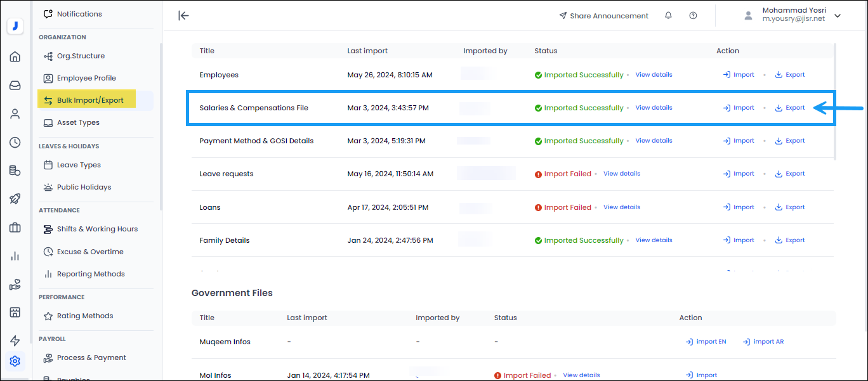Export the Salaries & Compensations File
The height and width of the screenshot is (381, 868).
coord(790,108)
